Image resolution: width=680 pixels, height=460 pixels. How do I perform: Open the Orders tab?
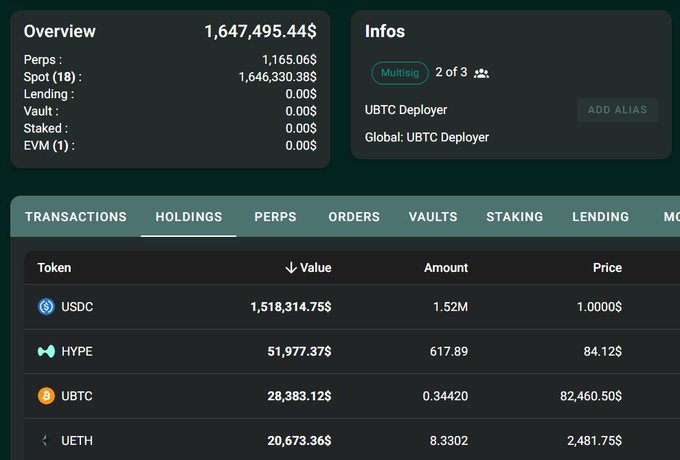[354, 216]
